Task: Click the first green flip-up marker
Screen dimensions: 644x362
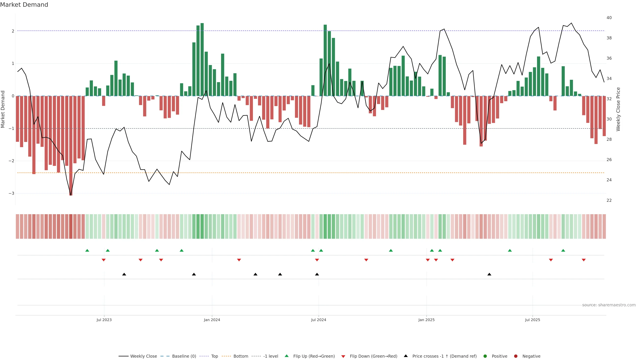Action: pyautogui.click(x=87, y=250)
